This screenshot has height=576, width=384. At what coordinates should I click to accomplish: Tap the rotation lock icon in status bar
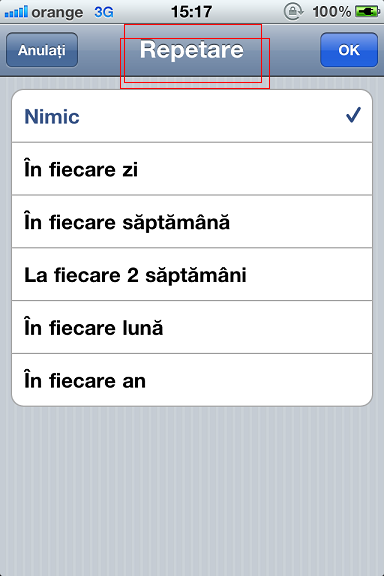pyautogui.click(x=293, y=12)
